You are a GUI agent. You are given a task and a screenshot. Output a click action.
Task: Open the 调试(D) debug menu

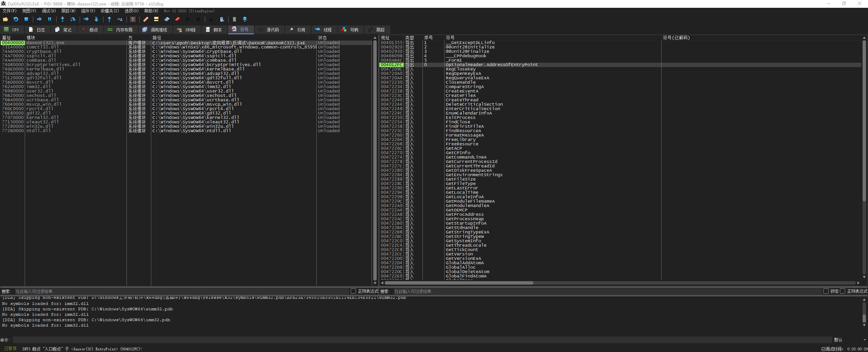tap(48, 11)
